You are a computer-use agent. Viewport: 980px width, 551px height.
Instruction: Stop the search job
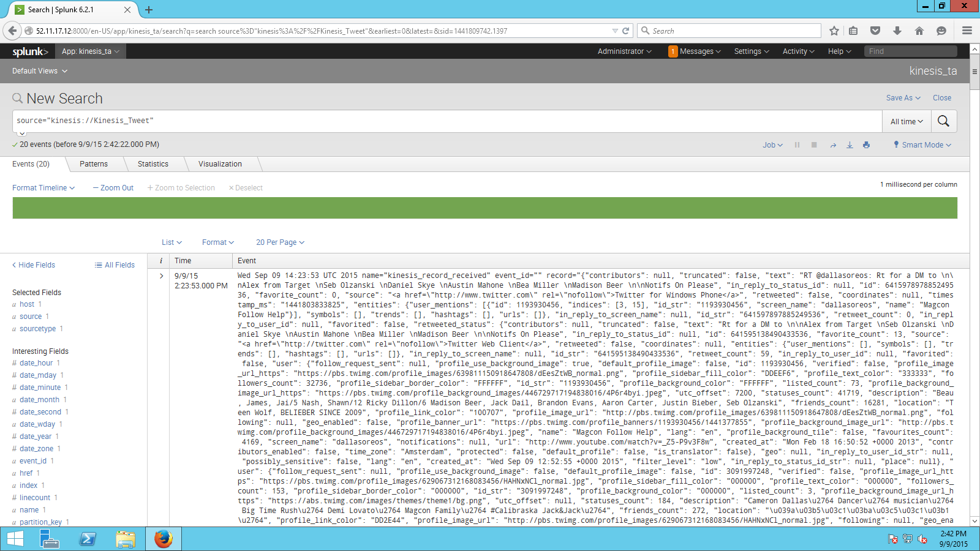(x=814, y=144)
